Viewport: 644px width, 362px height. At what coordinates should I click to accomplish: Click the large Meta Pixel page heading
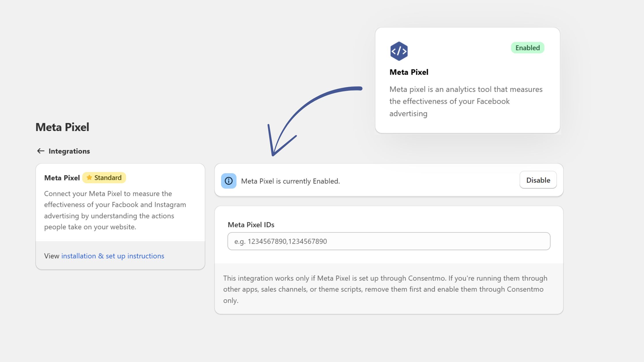62,127
